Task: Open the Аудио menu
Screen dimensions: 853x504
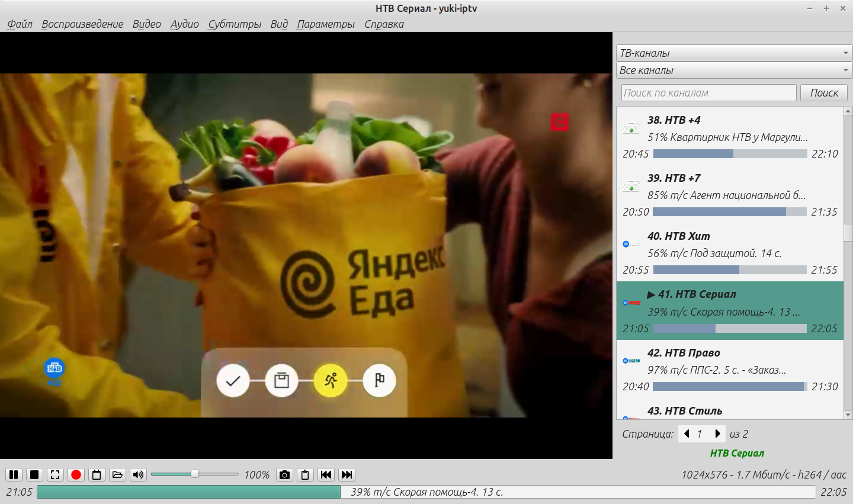Action: [x=184, y=24]
